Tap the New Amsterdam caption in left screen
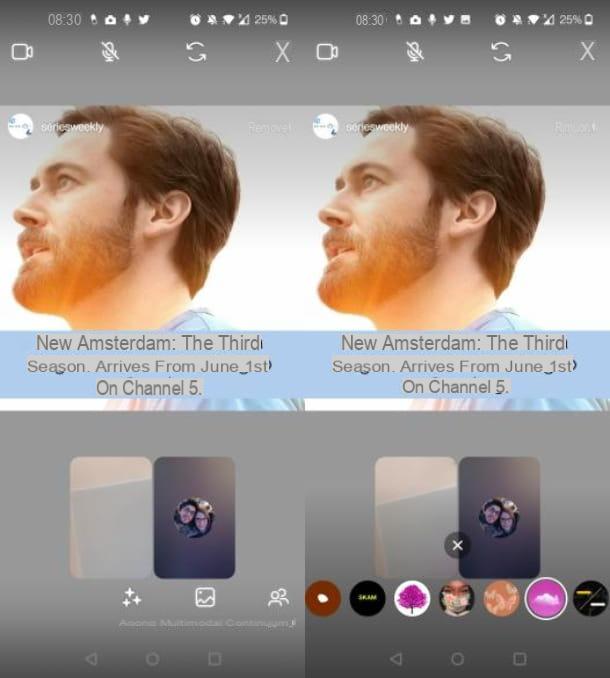The height and width of the screenshot is (678, 610). tap(149, 365)
